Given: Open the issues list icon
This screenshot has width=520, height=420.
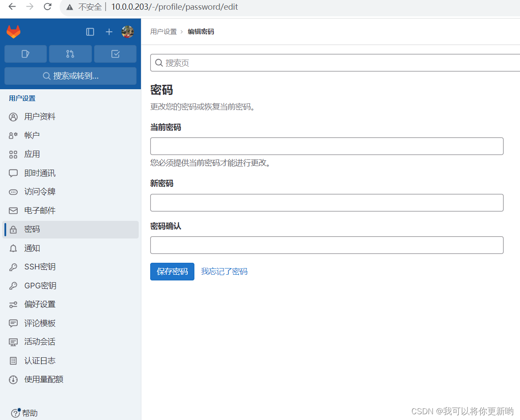Looking at the screenshot, I should coord(25,53).
